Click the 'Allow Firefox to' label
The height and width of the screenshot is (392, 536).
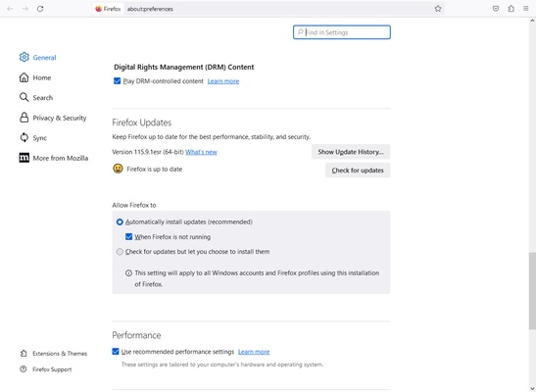click(x=134, y=205)
